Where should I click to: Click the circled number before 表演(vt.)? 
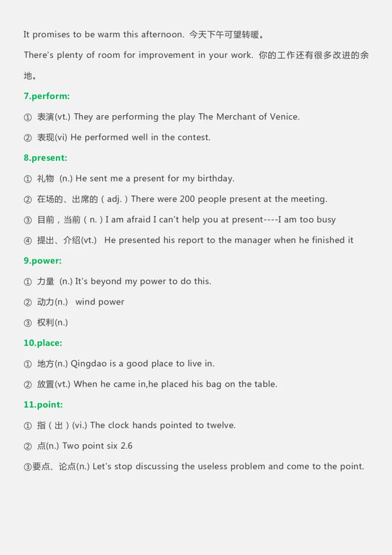[27, 117]
